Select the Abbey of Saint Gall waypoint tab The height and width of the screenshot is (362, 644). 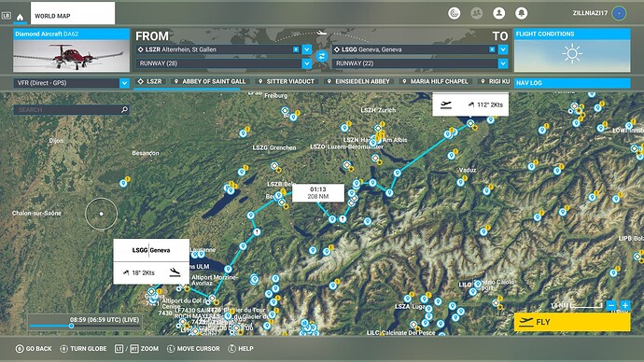210,82
